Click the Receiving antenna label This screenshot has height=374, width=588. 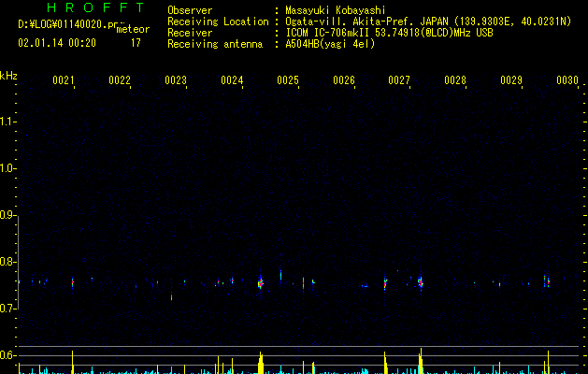point(215,44)
